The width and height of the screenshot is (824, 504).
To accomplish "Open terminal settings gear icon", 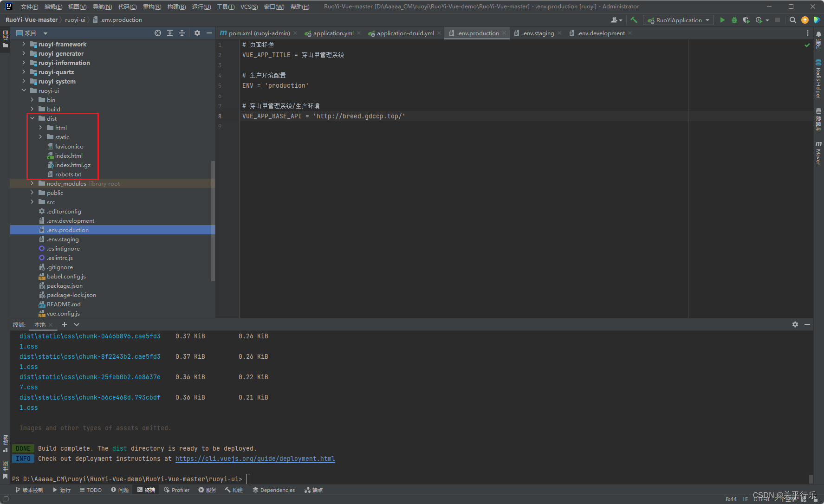I will click(795, 324).
